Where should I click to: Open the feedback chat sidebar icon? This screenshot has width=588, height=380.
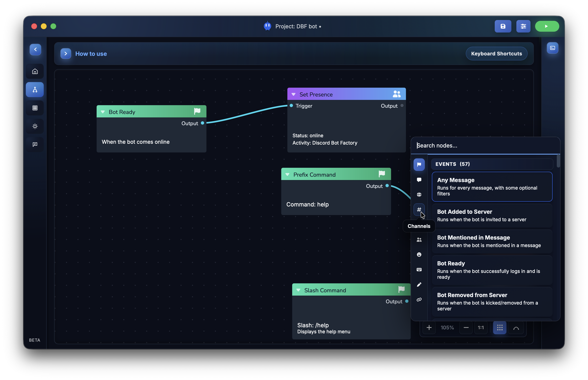(35, 144)
